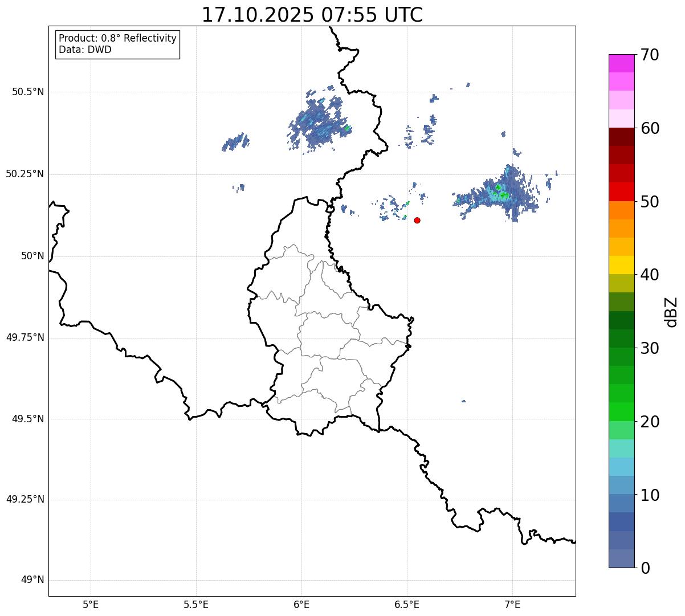Click the red station marker dot

(x=417, y=220)
